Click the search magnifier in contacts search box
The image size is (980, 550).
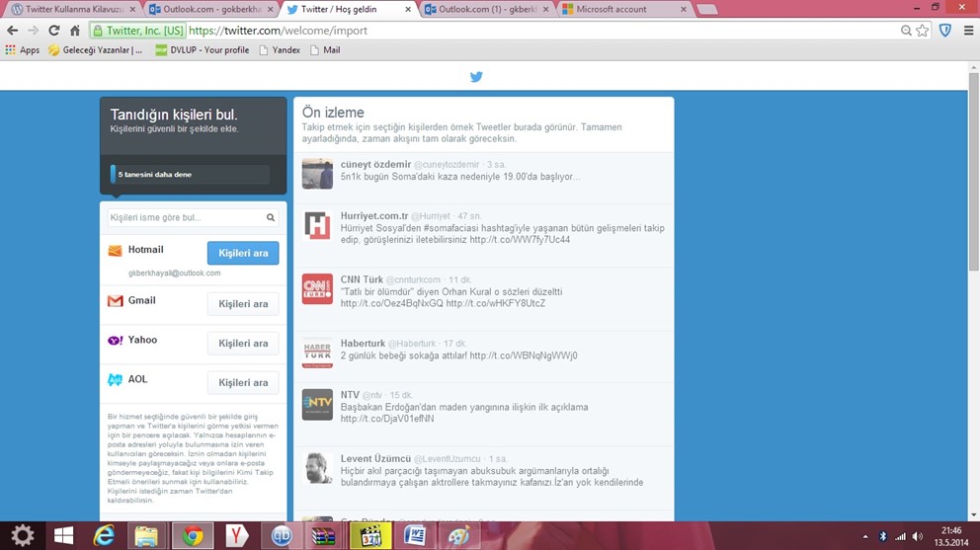[x=271, y=217]
